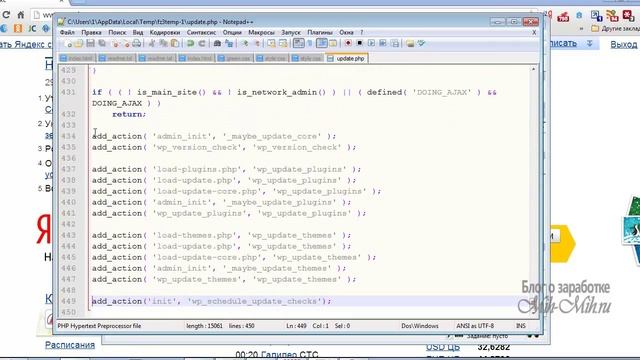Viewport: 640px width, 360px height.
Task: Open Find dialog with binoculars icon
Action: [217, 43]
